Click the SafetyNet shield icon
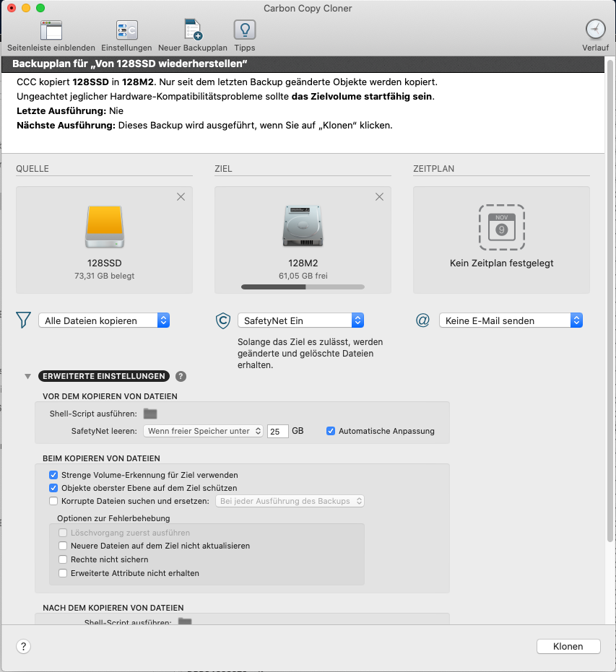 [x=223, y=320]
